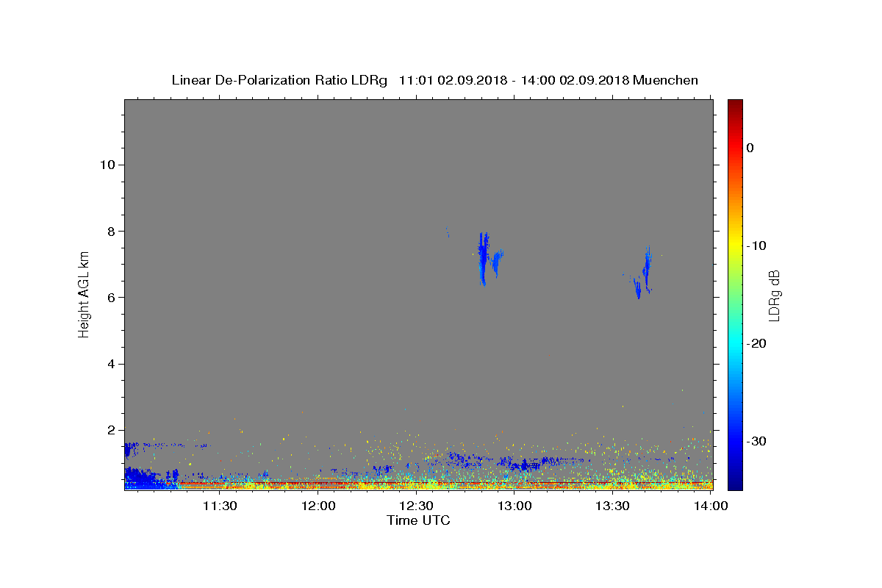Click the colorbar value label '-30'

tap(757, 441)
